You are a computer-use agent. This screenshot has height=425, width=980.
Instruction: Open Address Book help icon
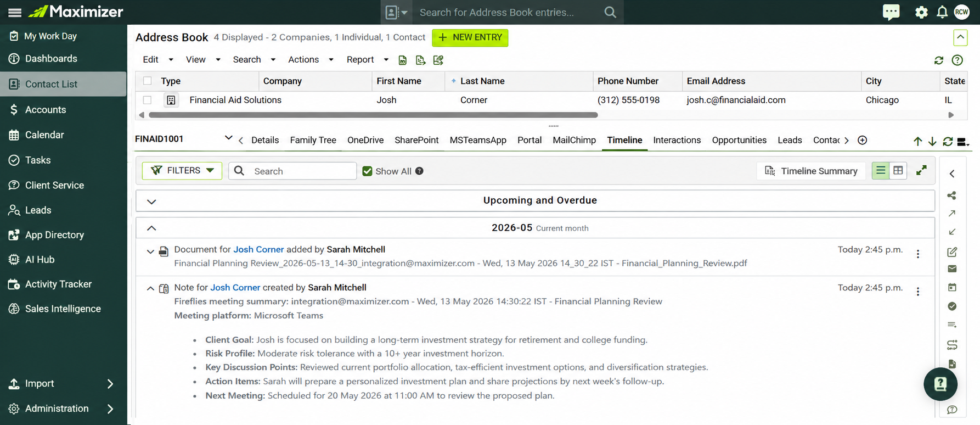958,60
